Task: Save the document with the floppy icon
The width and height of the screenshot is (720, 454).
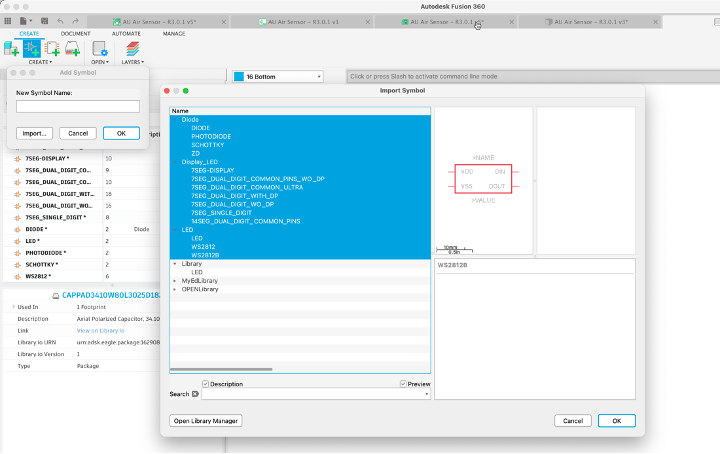Action: (45, 21)
